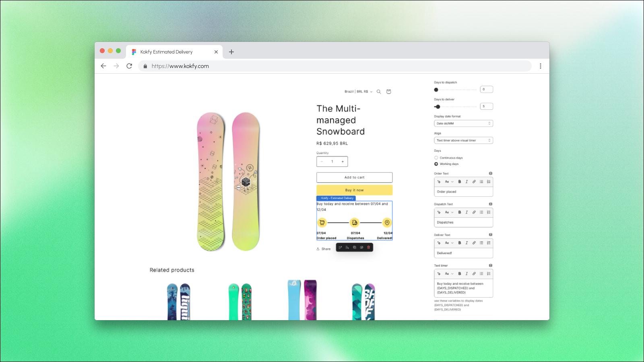Toggle bold in the Deliver Text editor

tap(460, 243)
